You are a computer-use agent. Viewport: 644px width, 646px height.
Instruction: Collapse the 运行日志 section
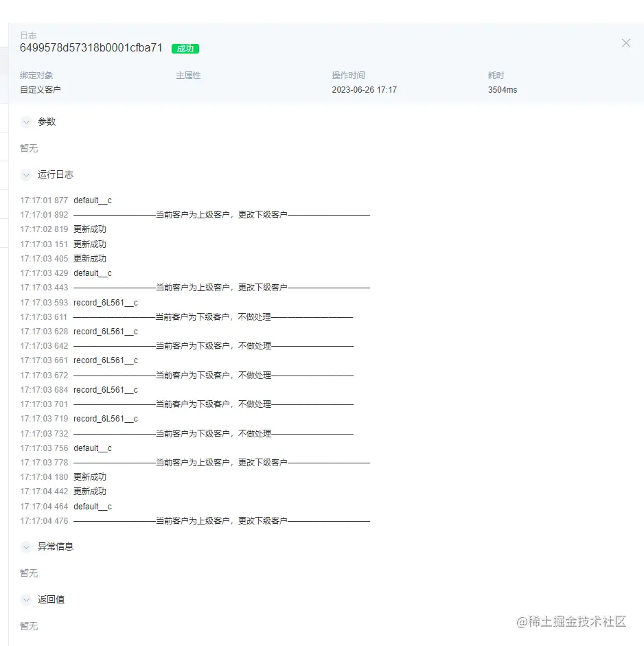(x=26, y=174)
